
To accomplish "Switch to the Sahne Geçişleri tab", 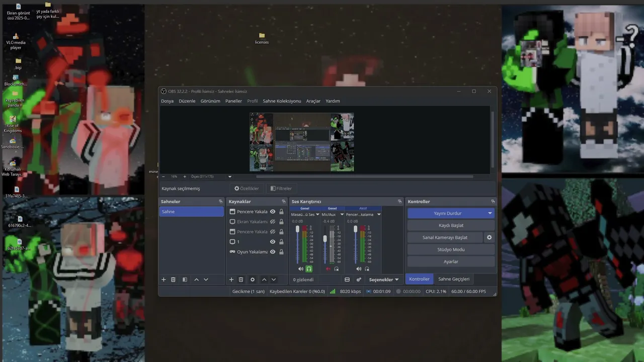I will click(454, 279).
